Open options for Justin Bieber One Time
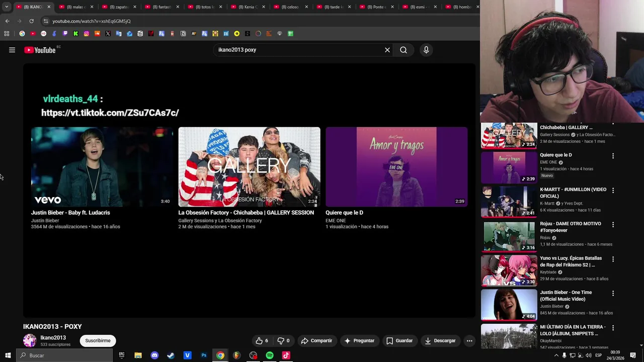Viewport: 644px width, 362px height. point(613,293)
